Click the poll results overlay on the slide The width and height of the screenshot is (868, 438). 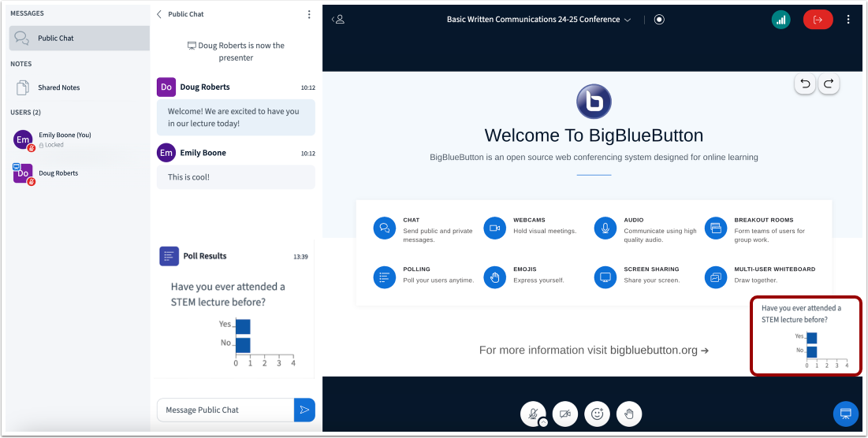pyautogui.click(x=806, y=336)
